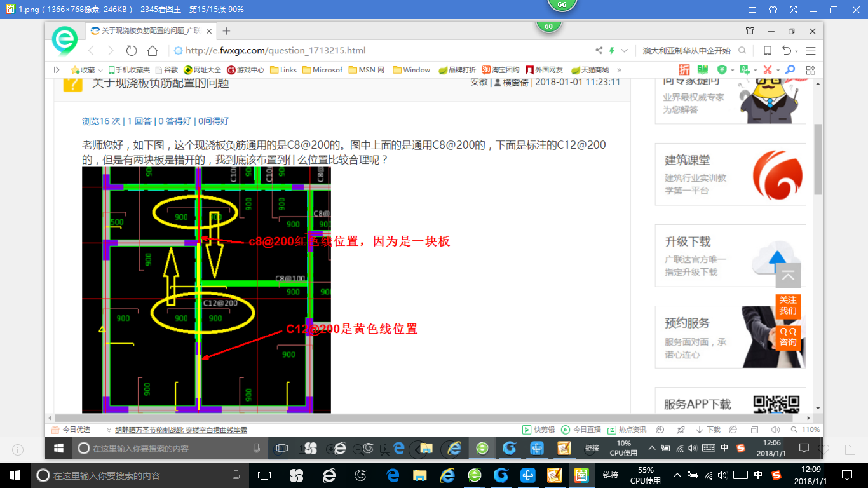Open the 网址大全 bookmark
This screenshot has height=488, width=868.
[x=203, y=70]
